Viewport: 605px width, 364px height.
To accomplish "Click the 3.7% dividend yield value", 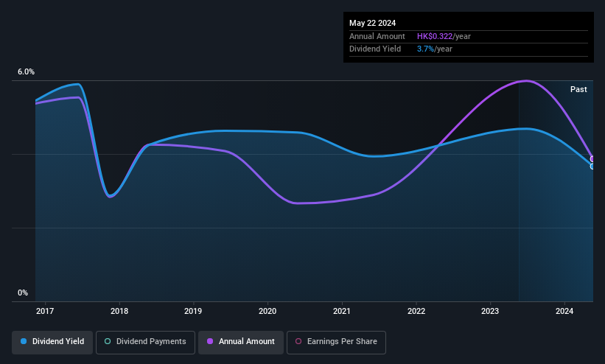I will [425, 49].
